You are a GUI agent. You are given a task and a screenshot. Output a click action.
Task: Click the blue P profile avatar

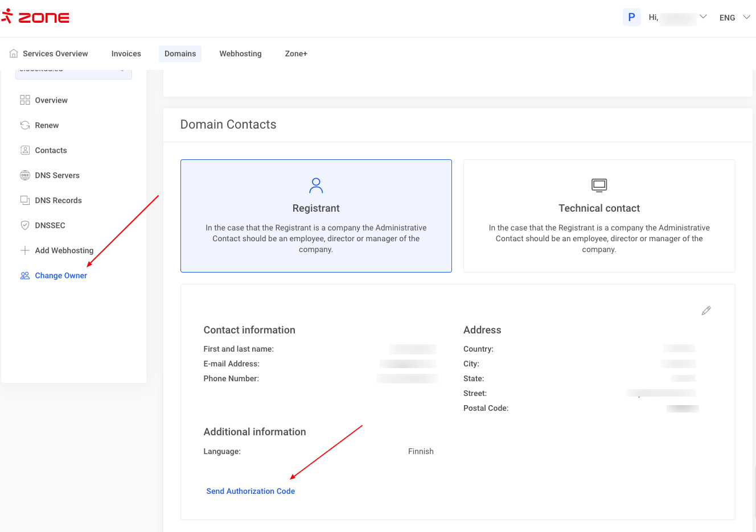coord(631,17)
